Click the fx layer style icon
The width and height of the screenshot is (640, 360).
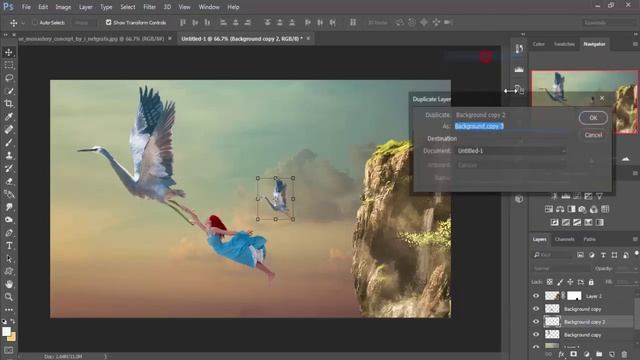[x=561, y=354]
